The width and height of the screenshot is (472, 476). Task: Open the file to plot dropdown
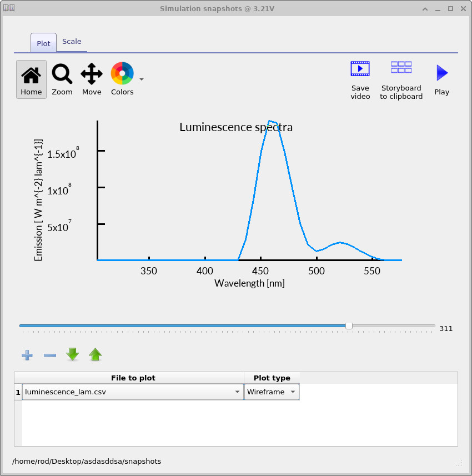point(237,392)
